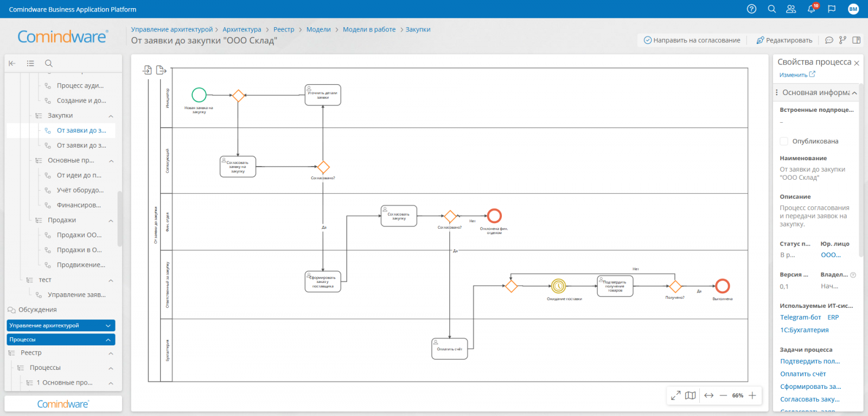Open the Реестр breadcrumb item
Screen dimensions: 868x416
[x=283, y=29]
